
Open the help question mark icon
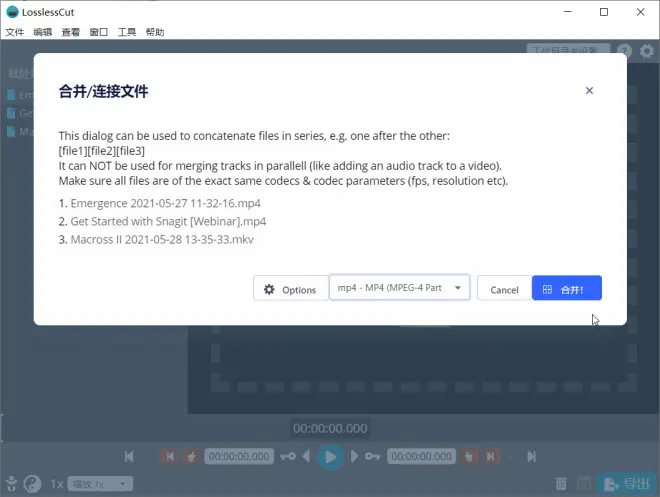(x=625, y=51)
